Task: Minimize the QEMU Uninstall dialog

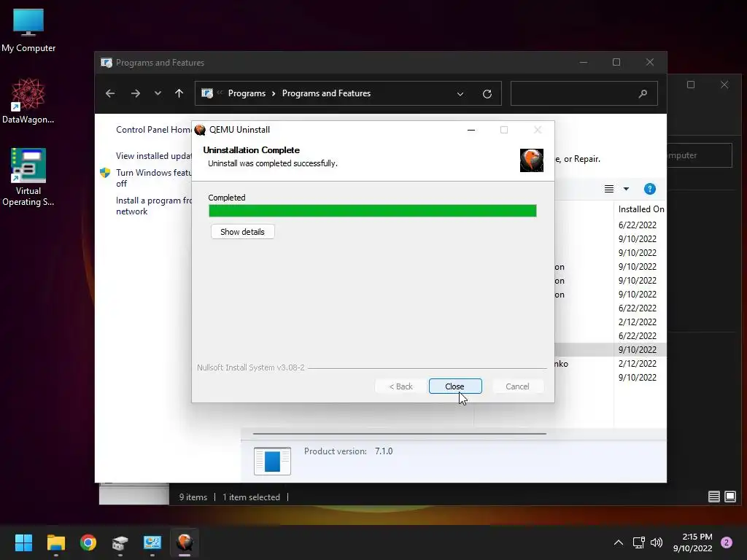Action: click(471, 130)
